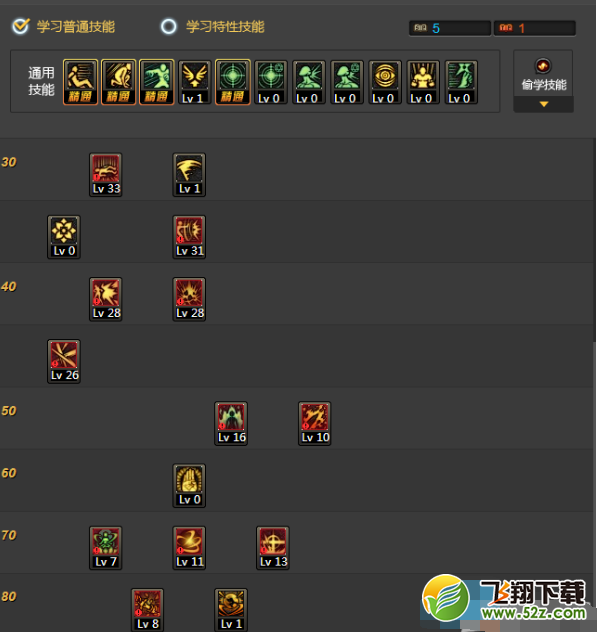This screenshot has height=632, width=597.
Task: Select the Lv 13 crosshair skill icon
Action: click(x=273, y=548)
